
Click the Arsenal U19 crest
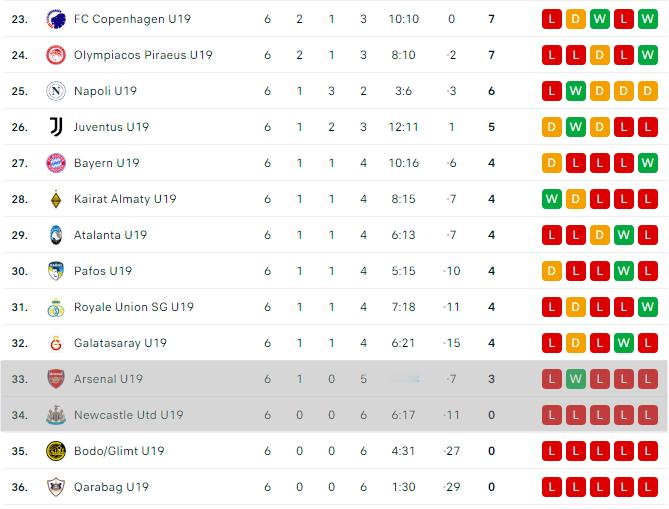(56, 379)
